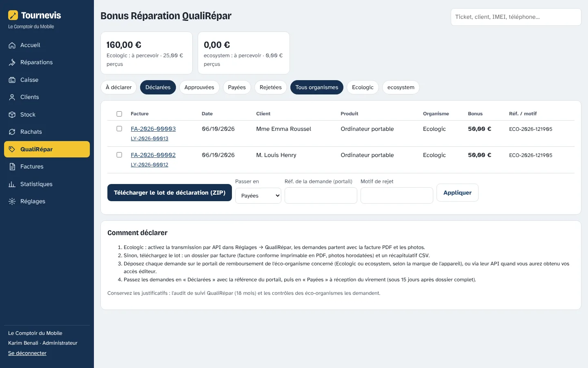The image size is (588, 368).
Task: Open the Caisse register icon
Action: tap(12, 80)
